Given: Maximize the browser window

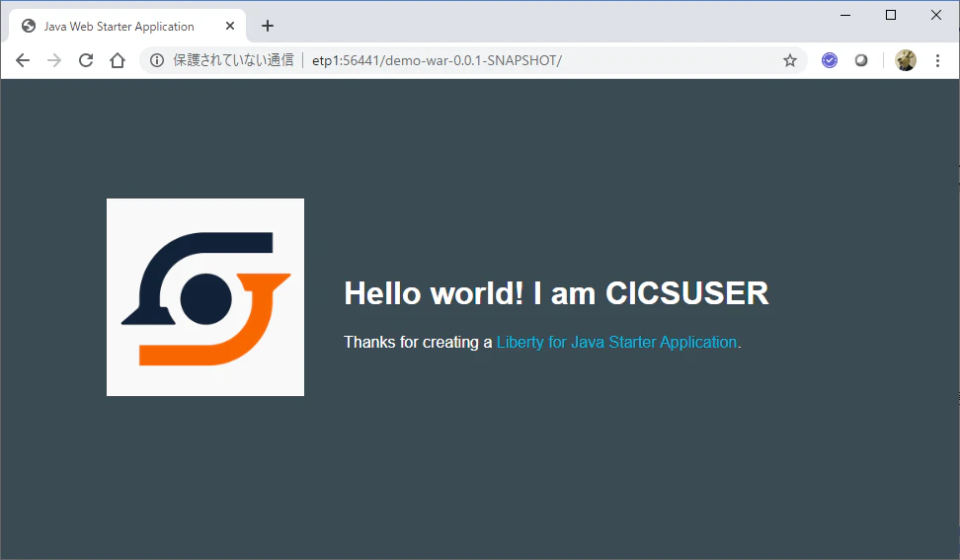Looking at the screenshot, I should pos(891,15).
